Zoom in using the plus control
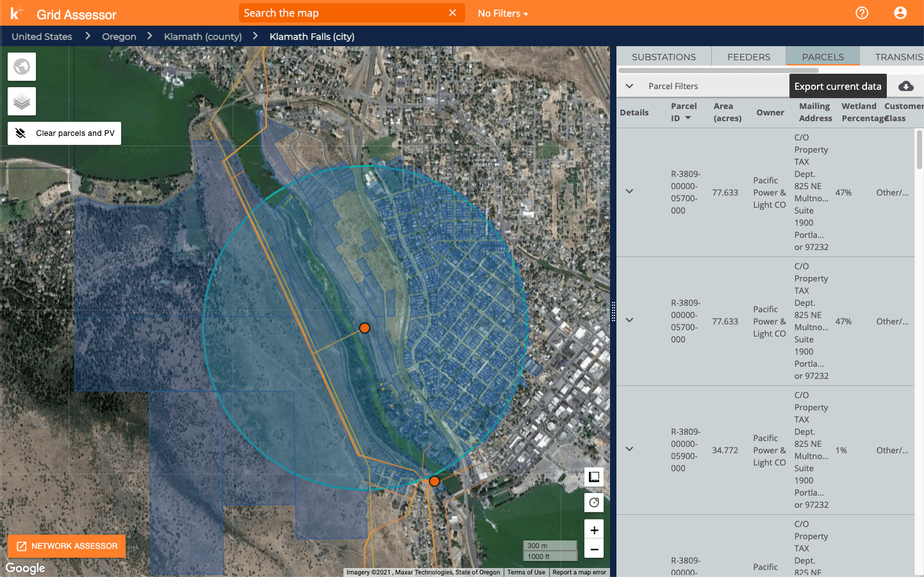924x577 pixels. [593, 529]
